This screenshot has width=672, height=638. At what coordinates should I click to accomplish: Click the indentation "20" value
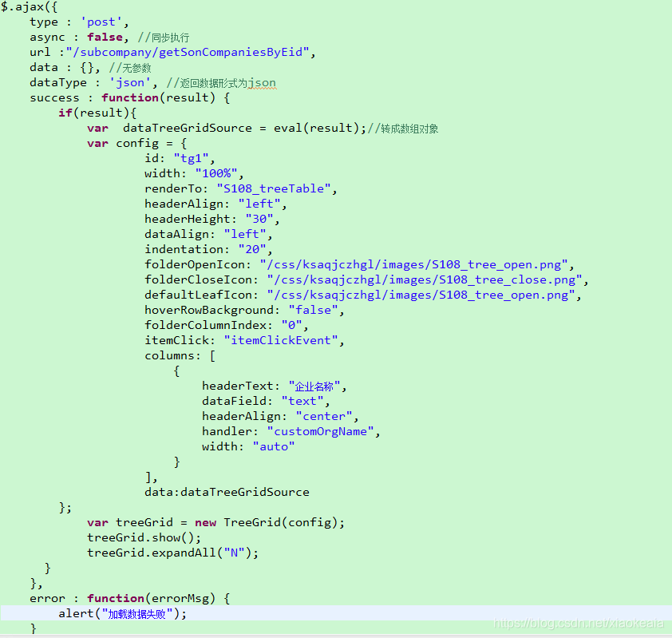click(252, 250)
